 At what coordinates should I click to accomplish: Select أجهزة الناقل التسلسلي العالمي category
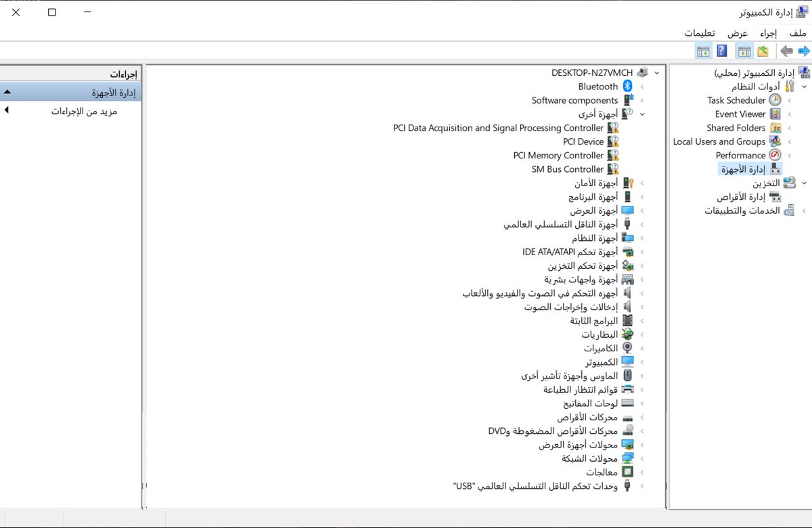pyautogui.click(x=561, y=224)
